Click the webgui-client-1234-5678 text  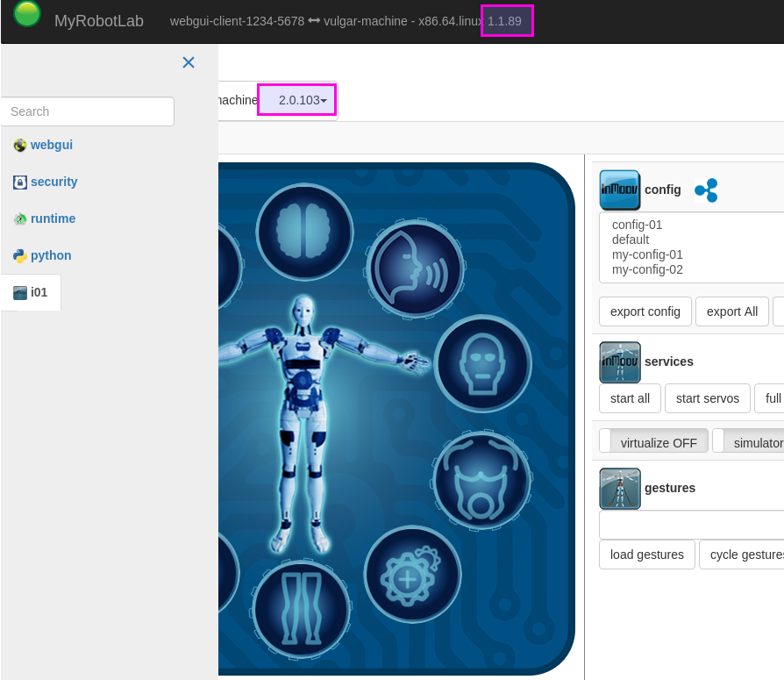point(237,22)
